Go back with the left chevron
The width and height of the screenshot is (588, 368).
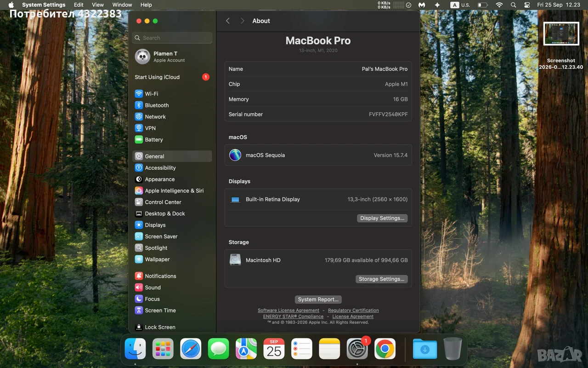pos(228,21)
